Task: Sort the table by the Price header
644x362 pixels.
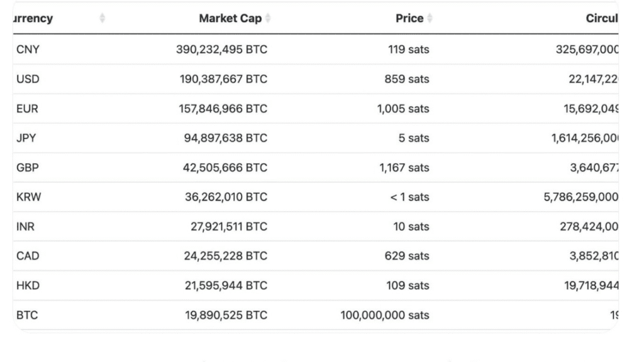Action: coord(409,18)
